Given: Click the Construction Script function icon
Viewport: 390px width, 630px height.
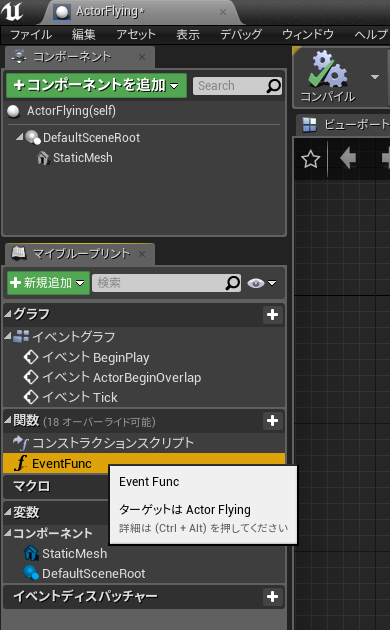Looking at the screenshot, I should point(21,443).
